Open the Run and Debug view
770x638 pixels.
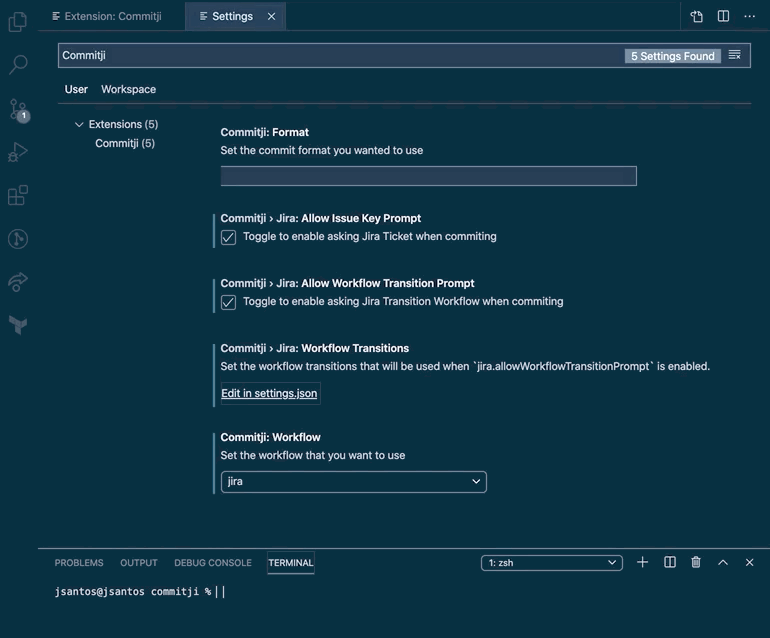[18, 152]
